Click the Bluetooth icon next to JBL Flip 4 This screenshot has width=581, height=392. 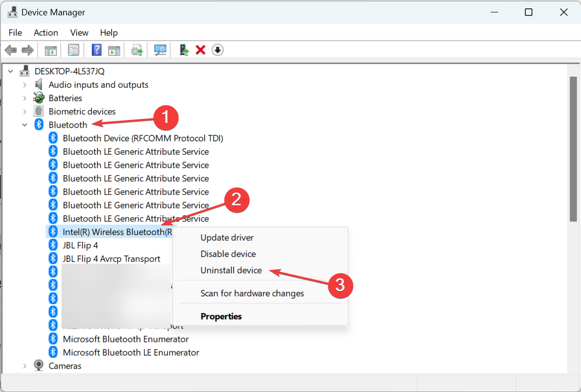point(53,244)
